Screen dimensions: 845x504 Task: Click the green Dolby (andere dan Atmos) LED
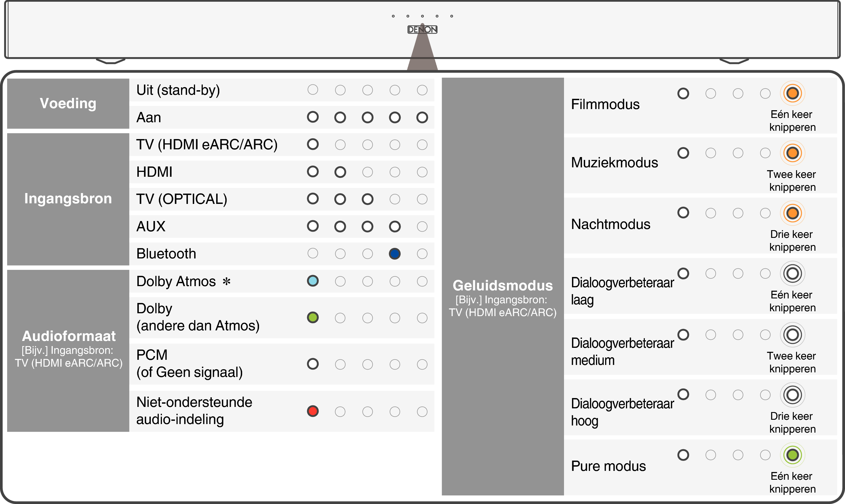click(313, 318)
